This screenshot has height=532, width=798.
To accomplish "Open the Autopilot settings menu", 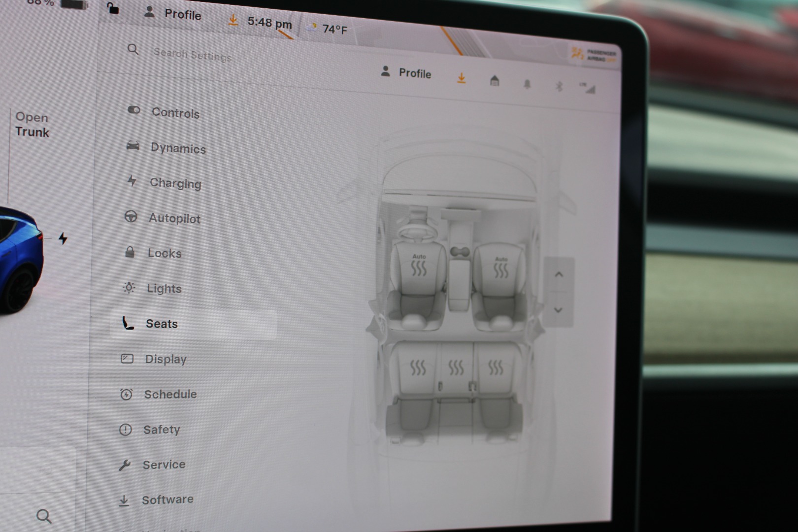I will pos(174,218).
